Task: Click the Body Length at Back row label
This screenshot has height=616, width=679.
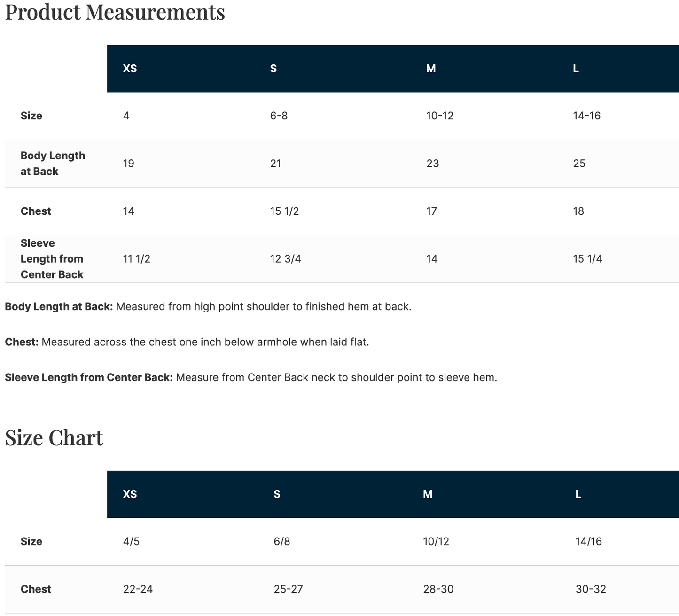Action: 53,164
